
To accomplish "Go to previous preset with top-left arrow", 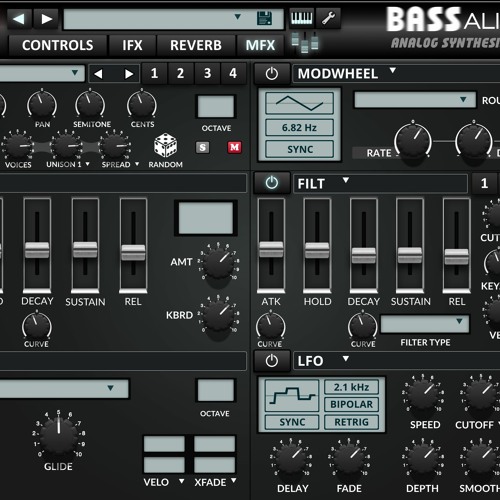I will click(19, 19).
